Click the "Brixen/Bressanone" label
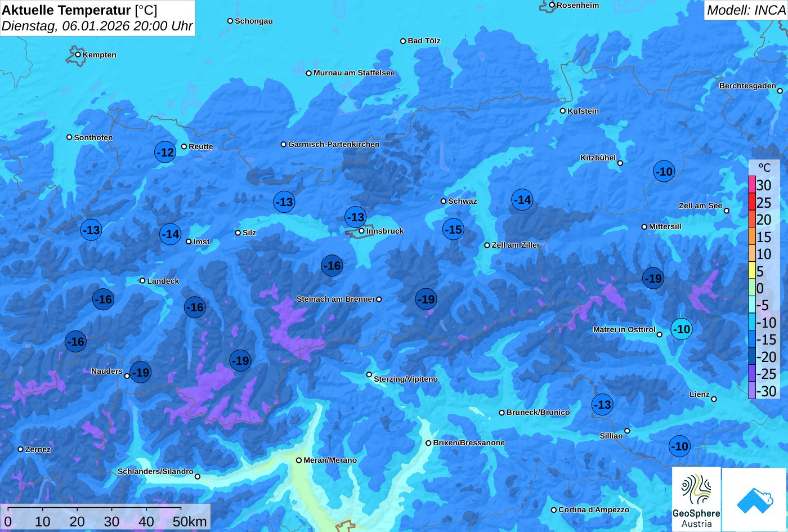Screen dimensions: 788x532 coord(469,442)
